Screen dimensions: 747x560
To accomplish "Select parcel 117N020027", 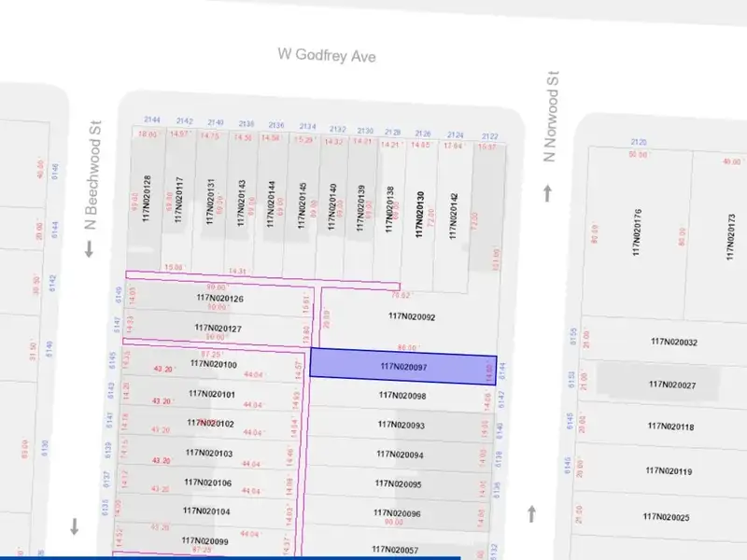I will pyautogui.click(x=673, y=385).
